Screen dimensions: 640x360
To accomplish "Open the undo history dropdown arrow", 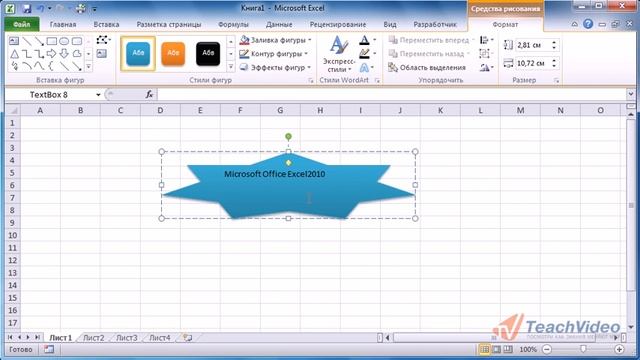I will tap(49, 8).
